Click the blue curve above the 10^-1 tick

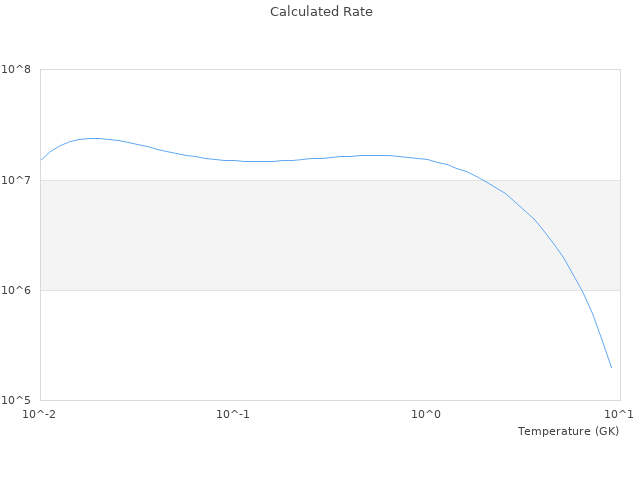[x=233, y=160]
